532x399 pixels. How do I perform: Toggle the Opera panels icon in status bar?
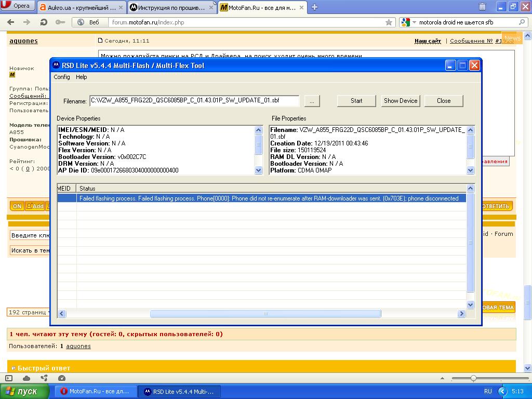pyautogui.click(x=9, y=378)
